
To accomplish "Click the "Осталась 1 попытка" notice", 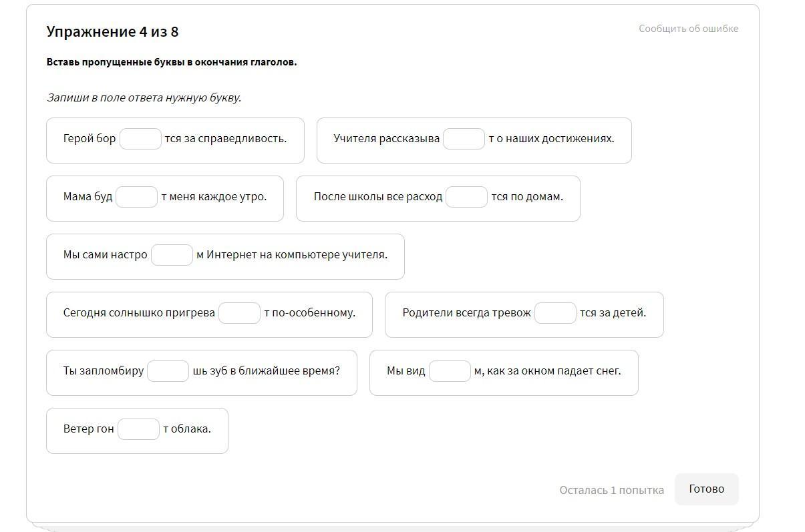I will 611,491.
